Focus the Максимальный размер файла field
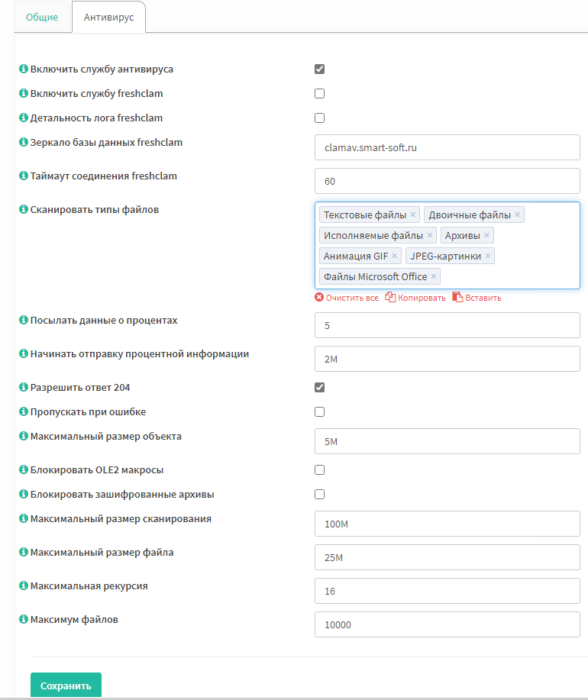Screen dimensions: 588x700 (447, 557)
